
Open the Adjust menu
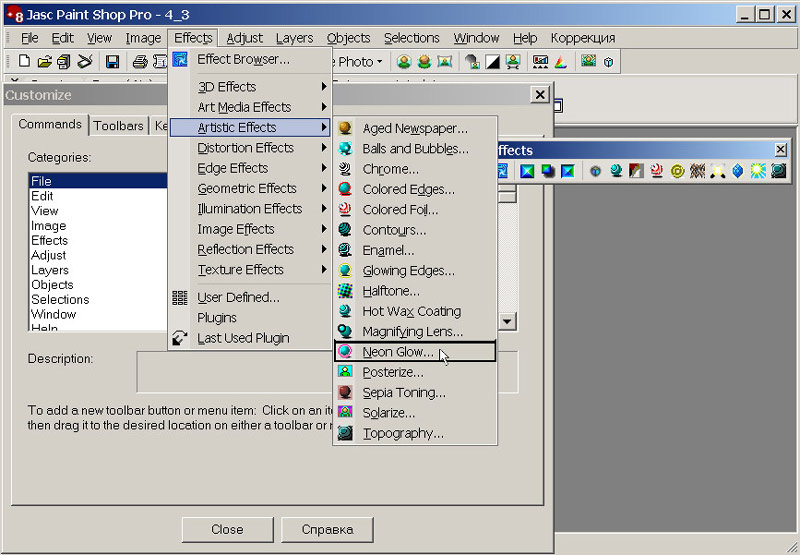click(x=244, y=38)
